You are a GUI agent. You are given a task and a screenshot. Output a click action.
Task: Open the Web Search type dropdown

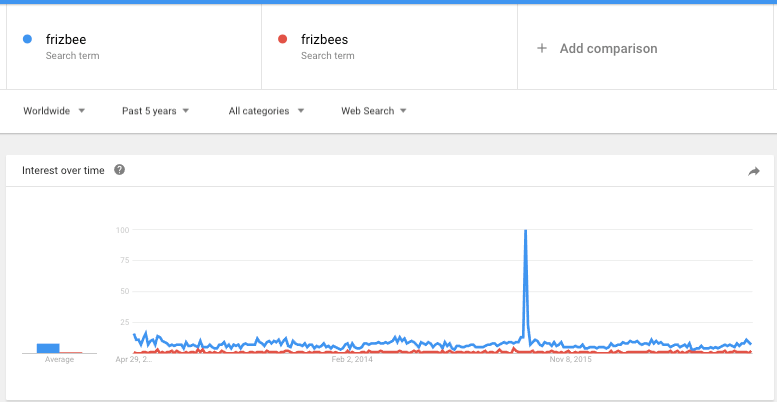click(x=374, y=111)
